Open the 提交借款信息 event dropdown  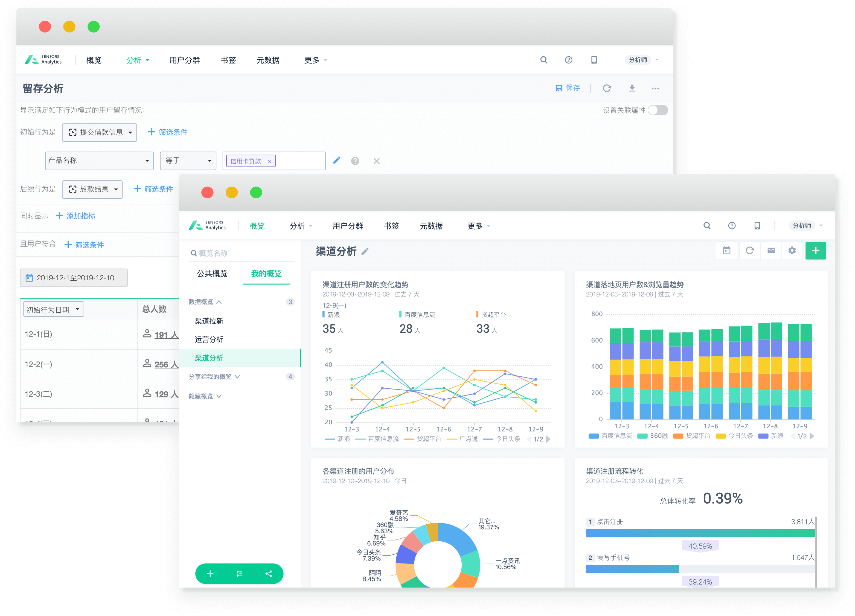tap(100, 132)
